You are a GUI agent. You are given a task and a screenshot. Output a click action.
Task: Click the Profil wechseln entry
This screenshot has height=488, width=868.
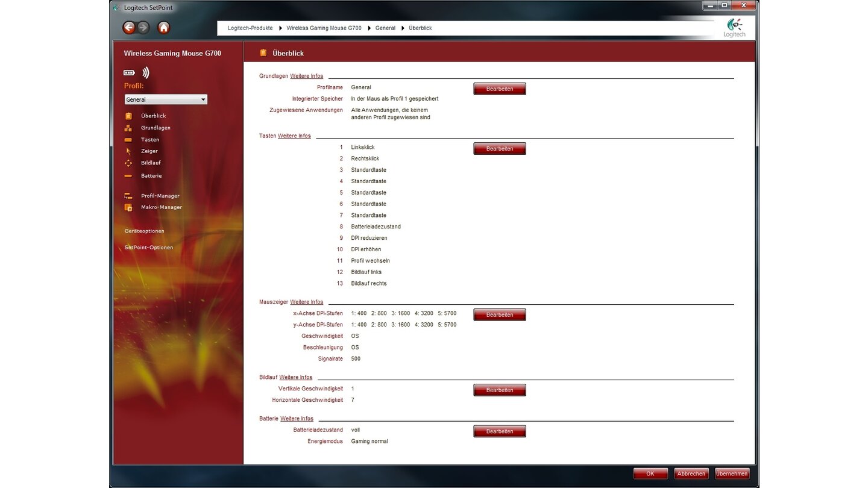coord(370,261)
